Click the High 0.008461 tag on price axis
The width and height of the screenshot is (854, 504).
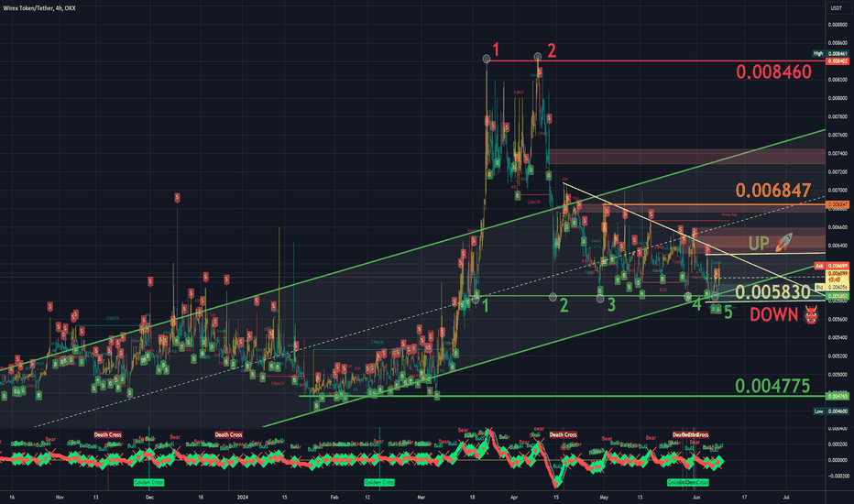click(831, 53)
